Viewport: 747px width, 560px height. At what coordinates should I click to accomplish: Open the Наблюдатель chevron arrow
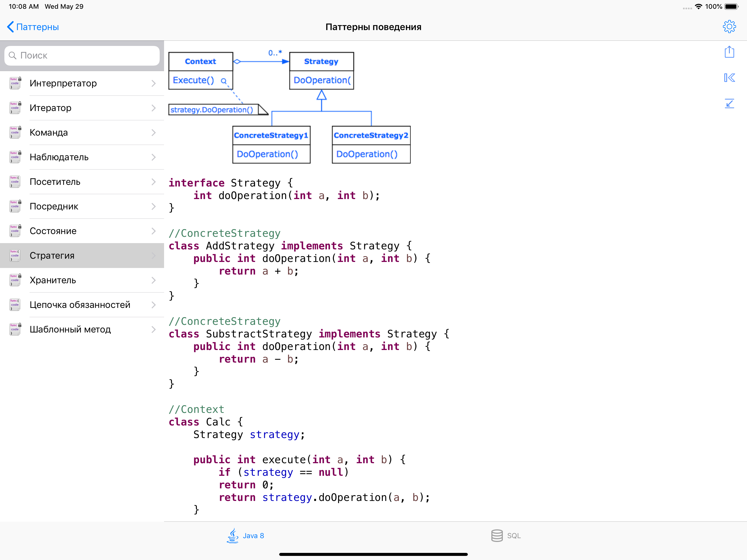(153, 157)
